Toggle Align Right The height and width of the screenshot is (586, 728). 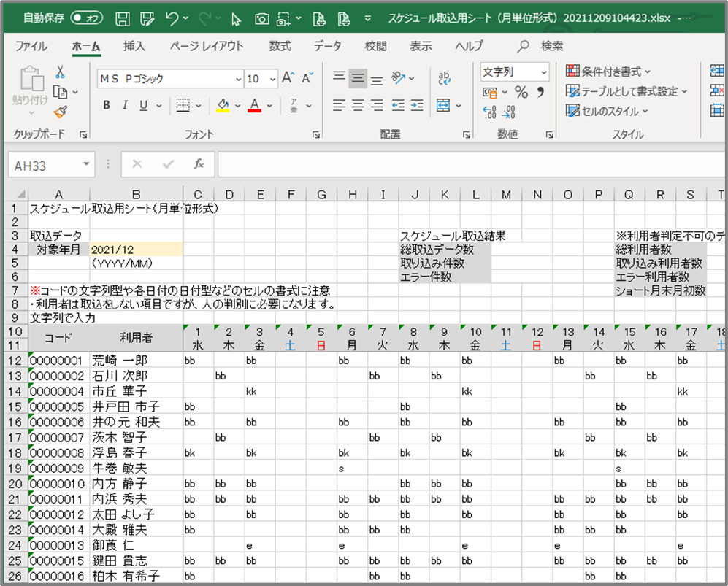point(377,105)
